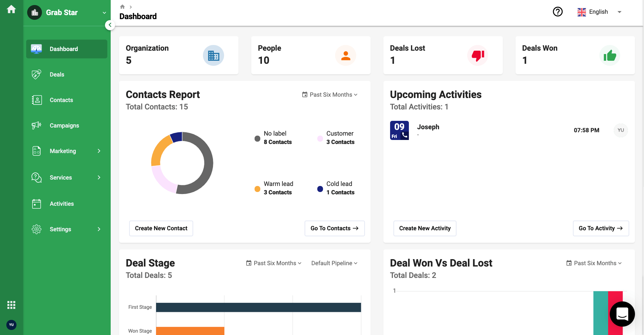Click Create New Activity button
This screenshot has width=644, height=335.
(x=425, y=228)
